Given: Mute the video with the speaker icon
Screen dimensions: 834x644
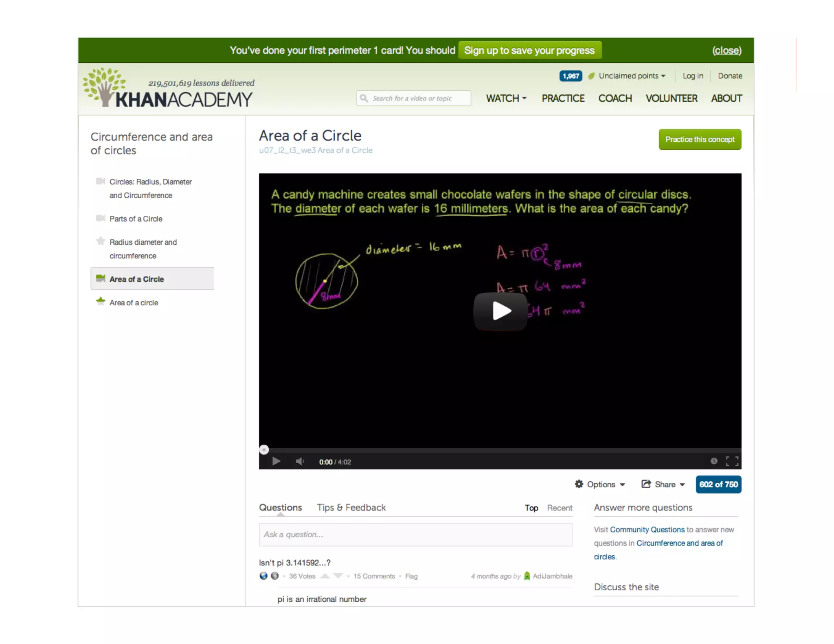Looking at the screenshot, I should (x=300, y=461).
